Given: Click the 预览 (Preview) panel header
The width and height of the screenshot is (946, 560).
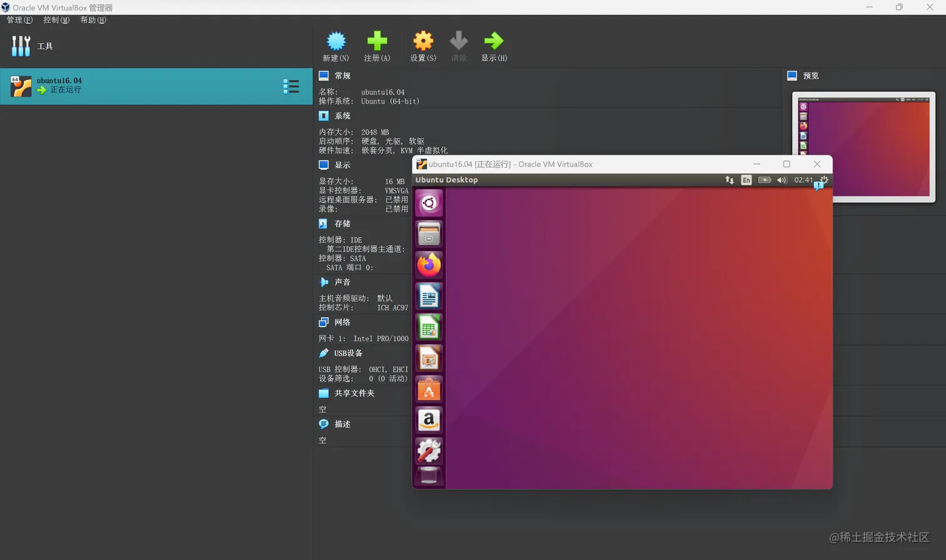Looking at the screenshot, I should point(811,76).
